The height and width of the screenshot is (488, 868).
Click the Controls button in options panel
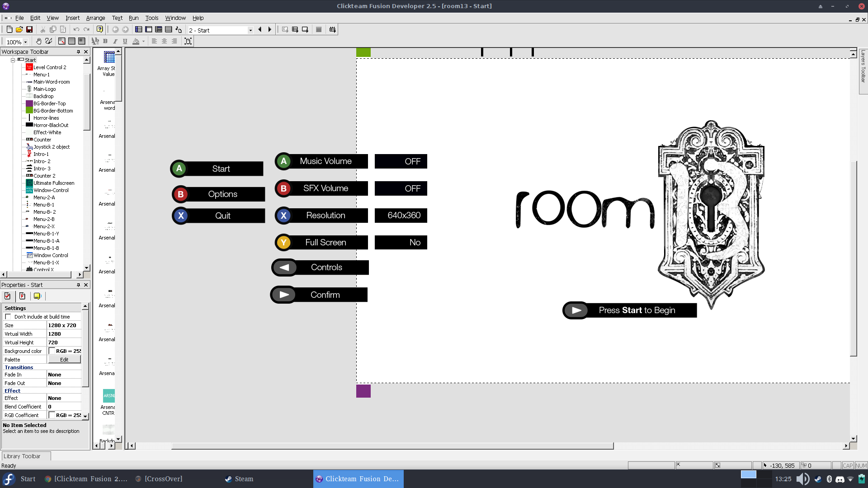pos(320,267)
